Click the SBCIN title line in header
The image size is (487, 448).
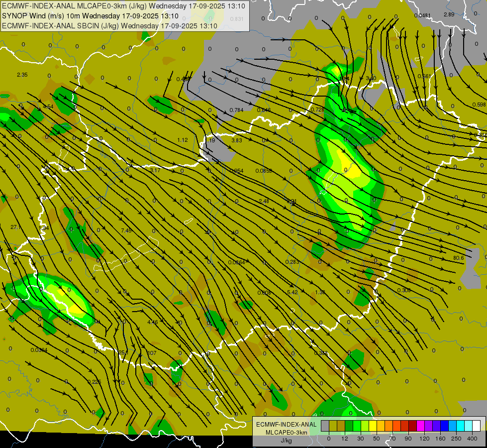(x=109, y=25)
